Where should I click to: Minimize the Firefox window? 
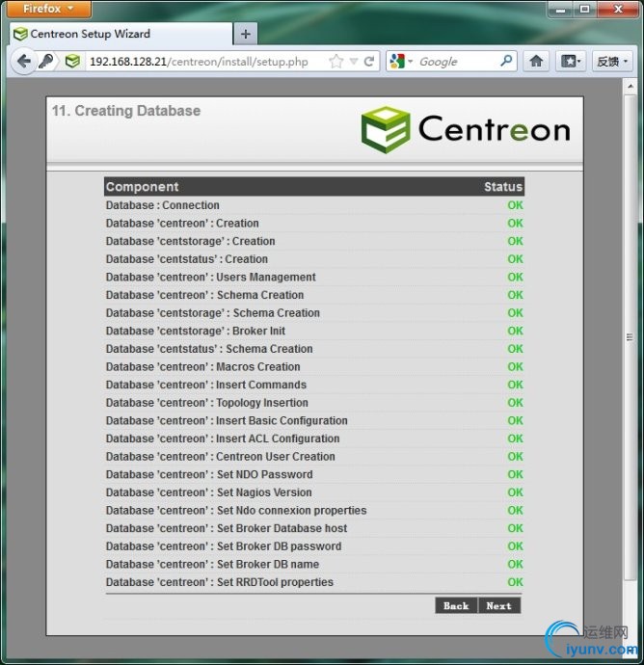(x=561, y=9)
